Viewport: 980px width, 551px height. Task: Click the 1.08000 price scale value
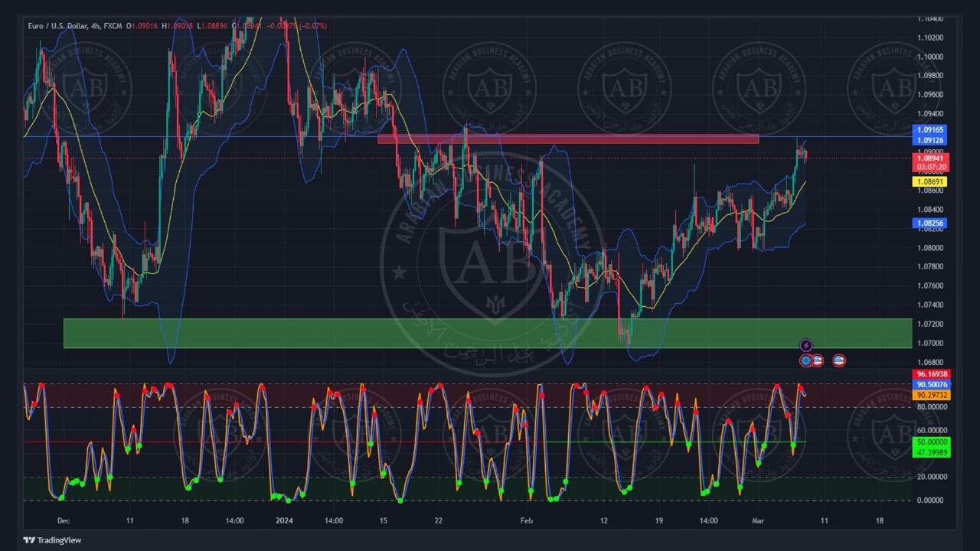[x=929, y=248]
